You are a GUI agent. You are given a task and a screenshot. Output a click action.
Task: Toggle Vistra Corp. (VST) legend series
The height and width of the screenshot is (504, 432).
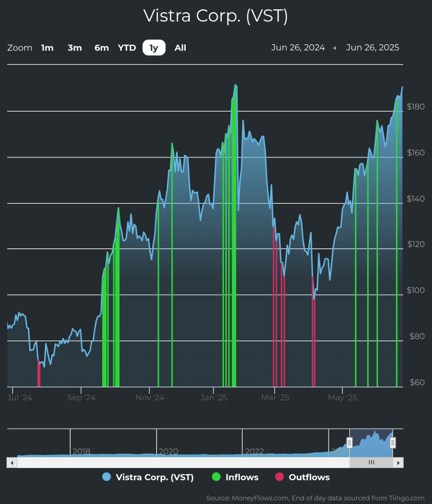pyautogui.click(x=148, y=477)
